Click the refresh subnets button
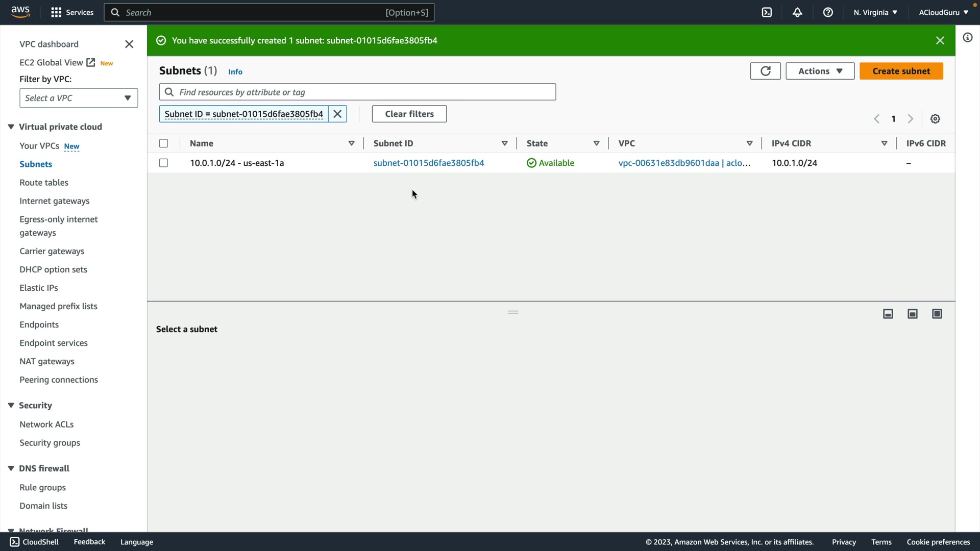Screen dimensions: 980x551 [765, 71]
